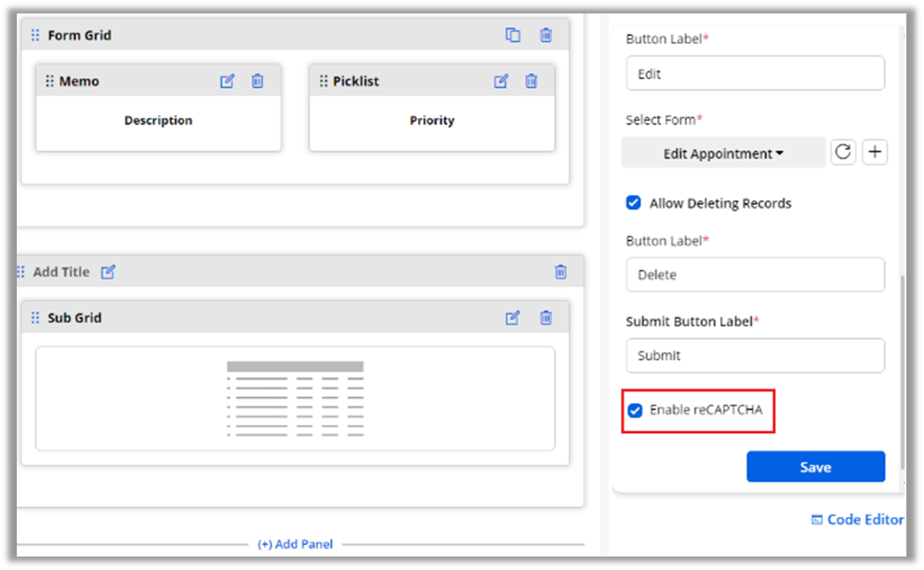Delete the Memo field
Screen dimensions: 924x570
click(x=258, y=82)
